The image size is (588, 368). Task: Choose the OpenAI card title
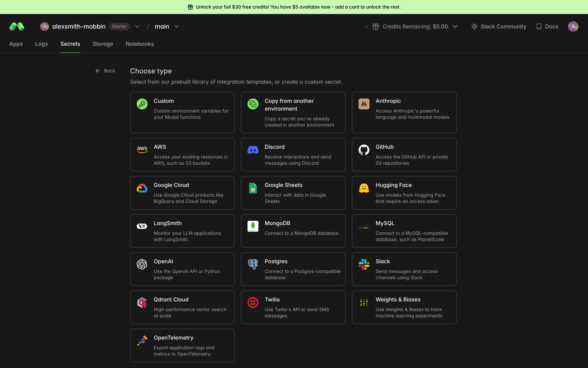[163, 262]
